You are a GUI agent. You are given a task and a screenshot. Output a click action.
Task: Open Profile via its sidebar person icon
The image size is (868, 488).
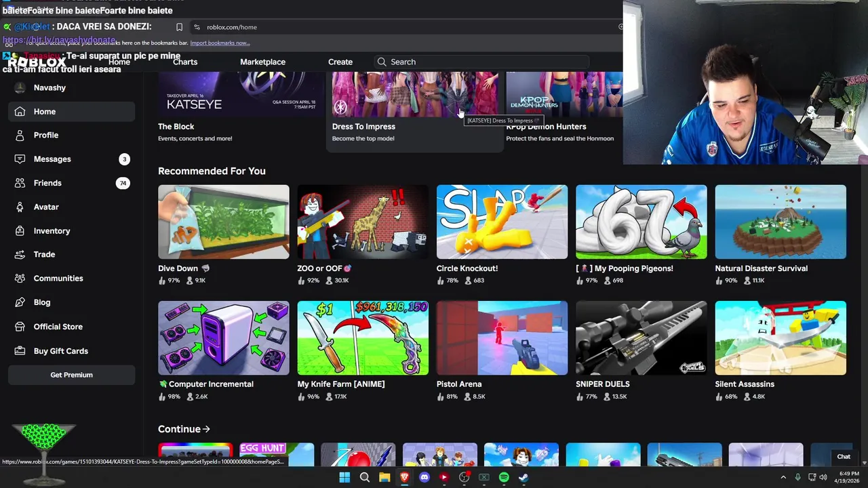[20, 136]
